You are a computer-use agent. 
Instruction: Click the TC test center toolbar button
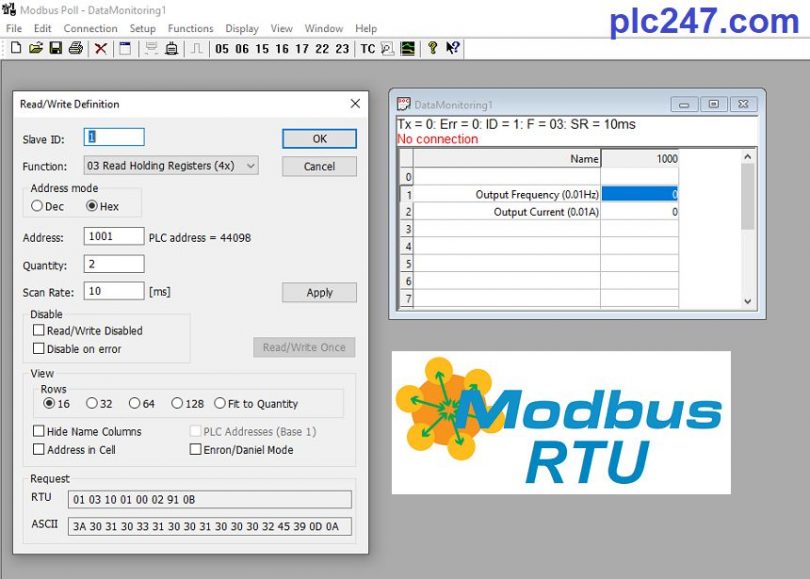click(x=368, y=49)
